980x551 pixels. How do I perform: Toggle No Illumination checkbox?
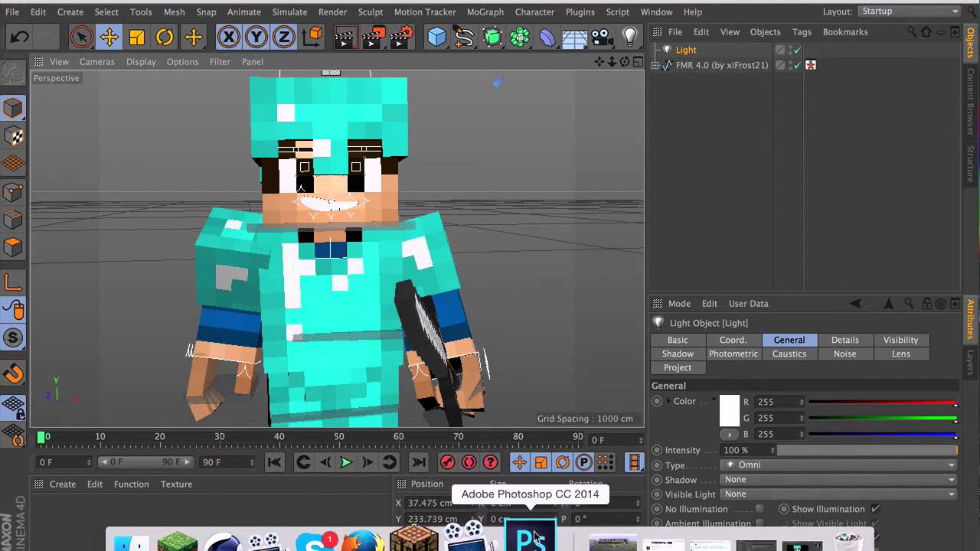pos(759,509)
